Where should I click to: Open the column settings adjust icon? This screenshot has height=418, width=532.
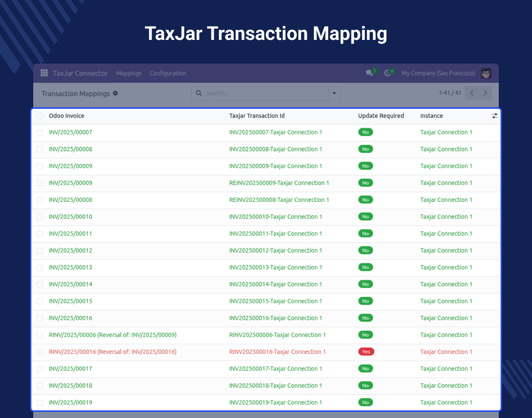[494, 116]
